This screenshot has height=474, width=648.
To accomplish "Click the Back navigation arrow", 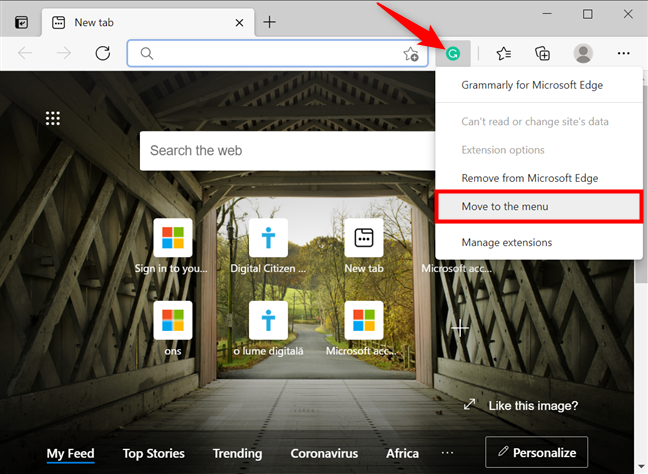I will pyautogui.click(x=25, y=53).
